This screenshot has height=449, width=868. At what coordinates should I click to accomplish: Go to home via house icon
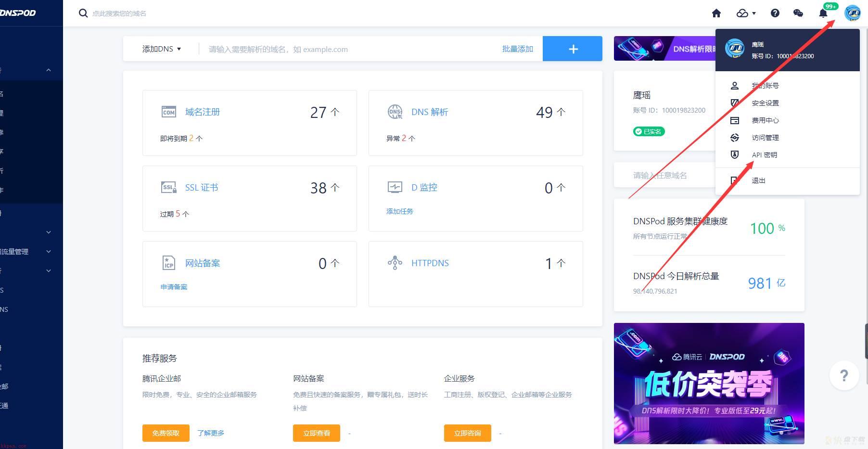716,13
